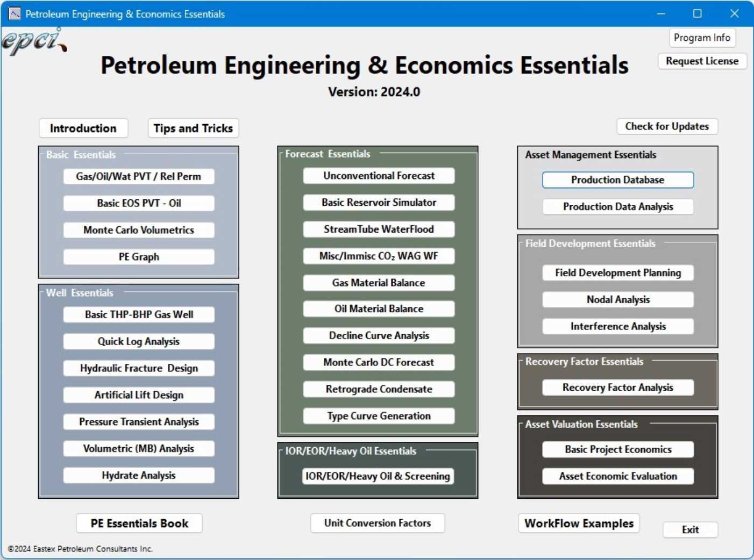Close the window with X

pyautogui.click(x=734, y=13)
